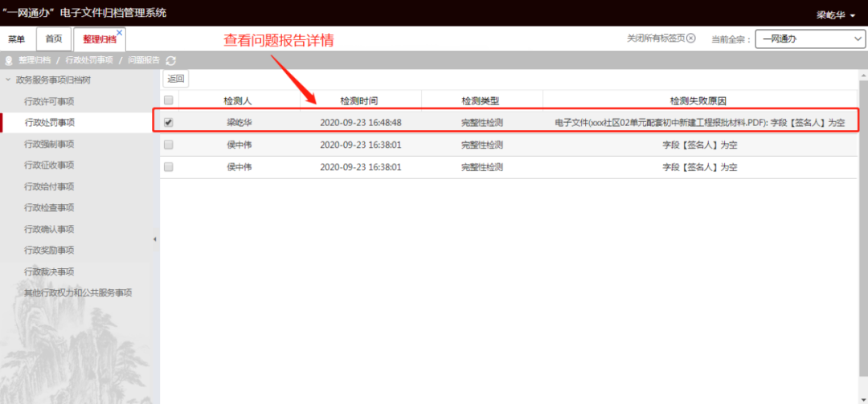Select 行政检查事项 in the tree
Image resolution: width=868 pixels, height=404 pixels.
(49, 207)
